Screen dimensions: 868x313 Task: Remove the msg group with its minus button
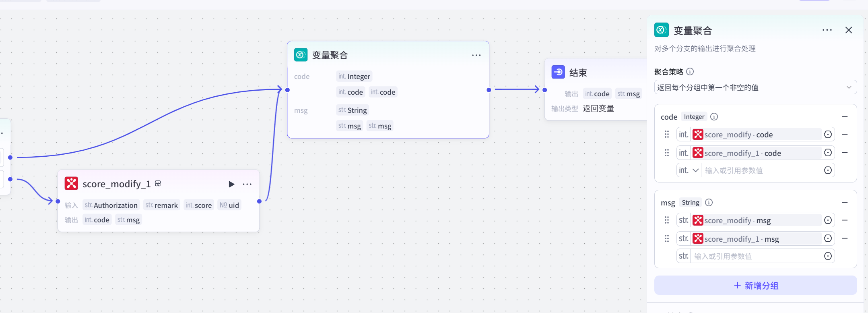(x=845, y=203)
